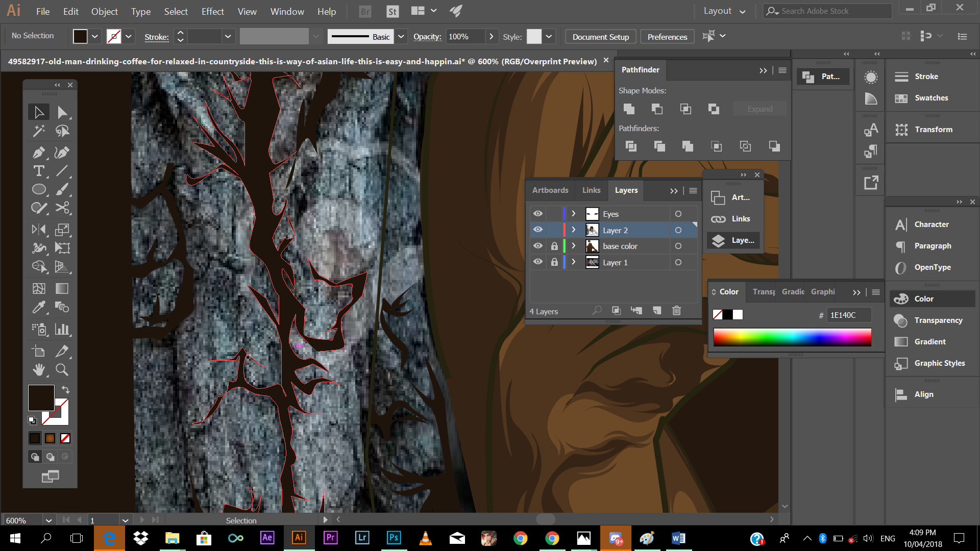
Task: Open the Align panel
Action: point(924,394)
